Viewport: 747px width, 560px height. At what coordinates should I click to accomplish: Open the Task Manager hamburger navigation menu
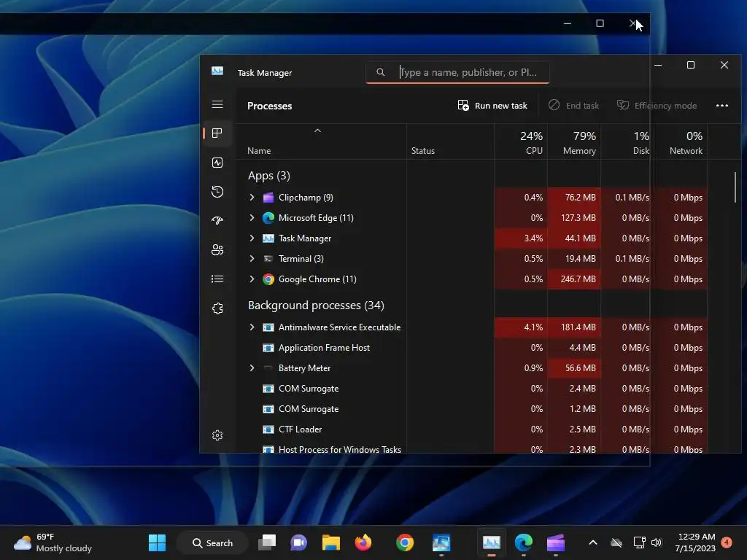217,104
